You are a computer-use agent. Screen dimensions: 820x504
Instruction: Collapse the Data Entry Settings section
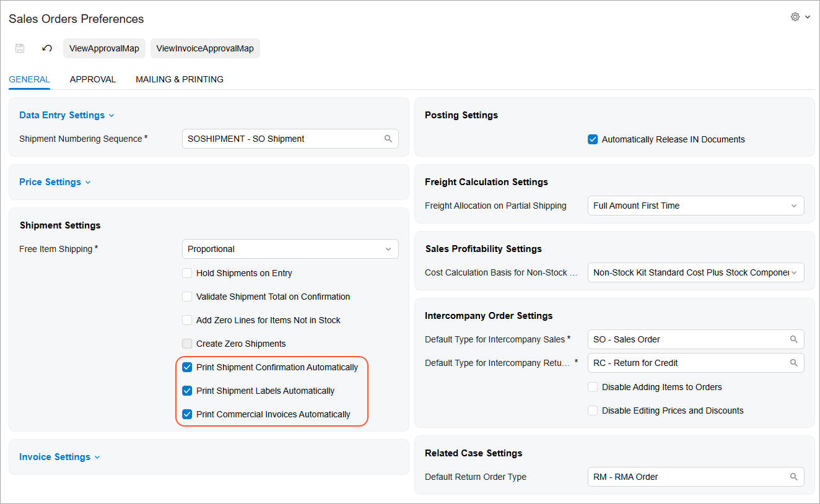coord(67,115)
